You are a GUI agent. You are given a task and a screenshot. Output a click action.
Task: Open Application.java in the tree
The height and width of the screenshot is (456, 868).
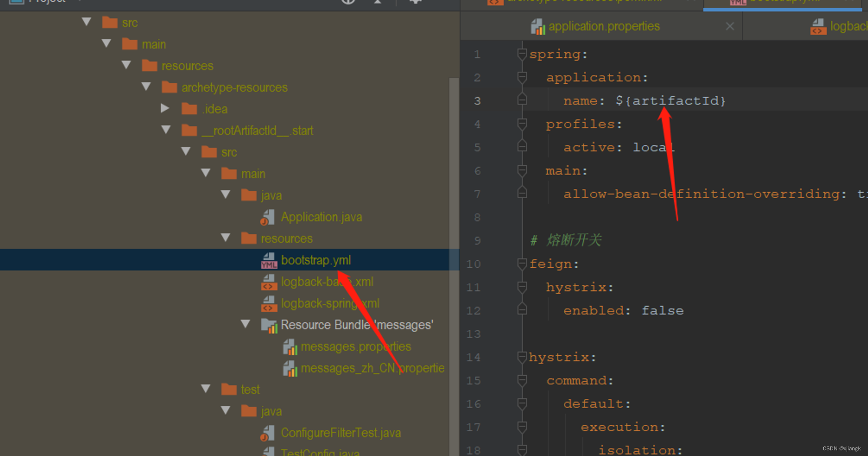click(321, 217)
